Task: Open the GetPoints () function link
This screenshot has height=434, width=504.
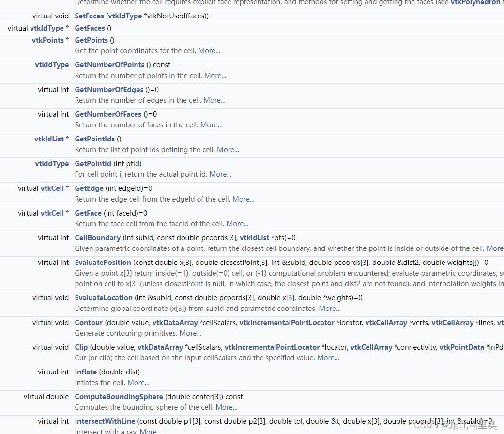Action: pyautogui.click(x=92, y=40)
